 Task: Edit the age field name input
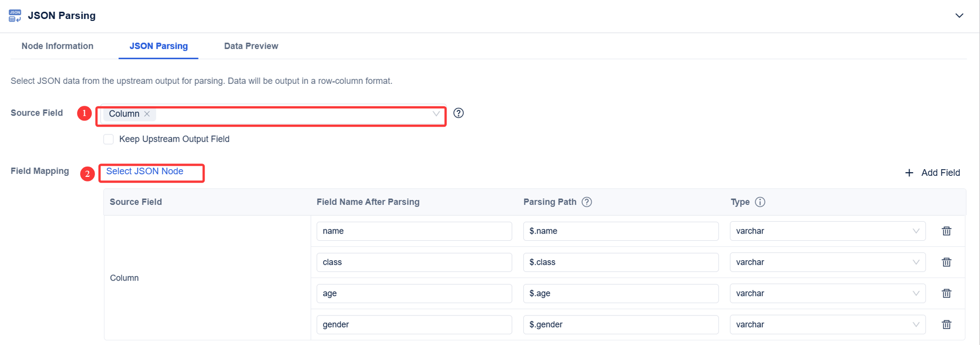click(414, 293)
